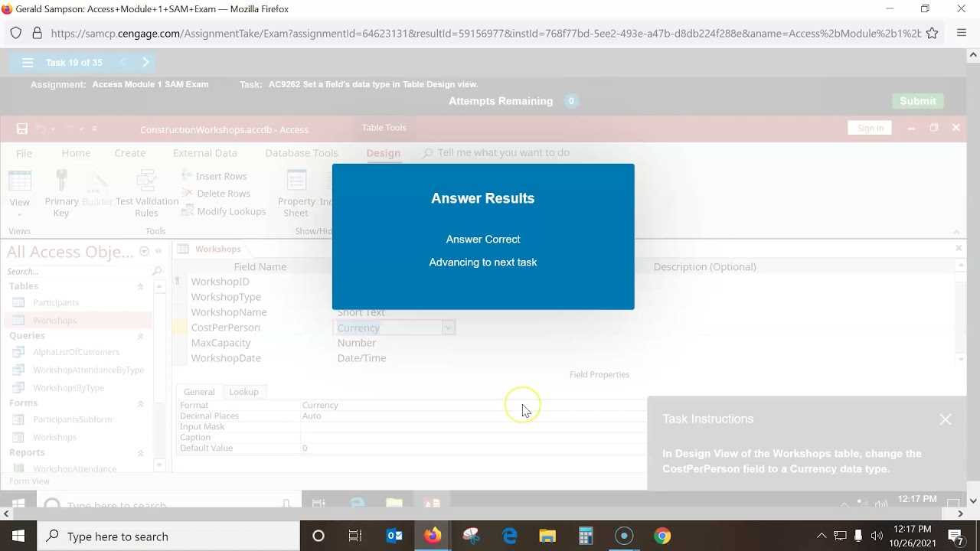Open the Create ribbon tab
This screenshot has width=980, height=551.
[130, 153]
